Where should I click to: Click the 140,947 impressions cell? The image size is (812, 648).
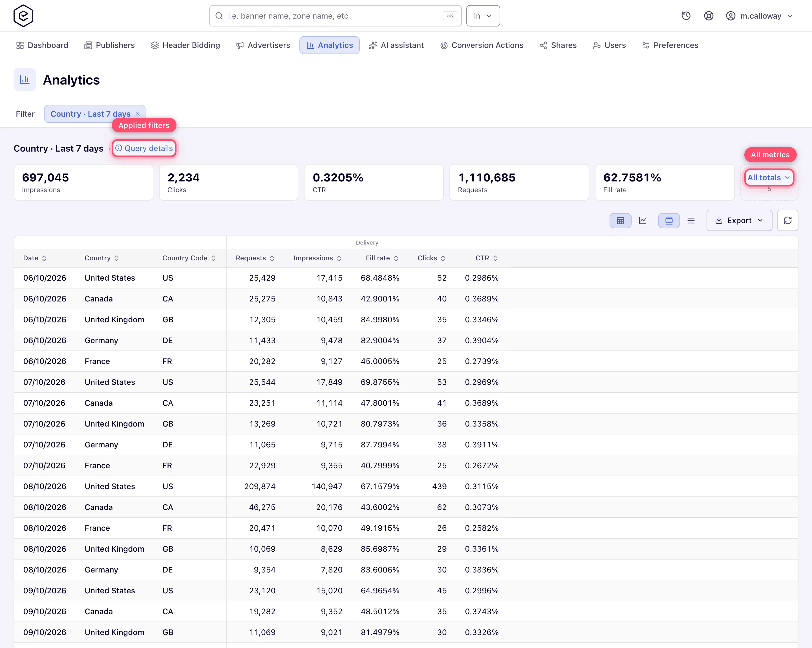click(x=327, y=486)
